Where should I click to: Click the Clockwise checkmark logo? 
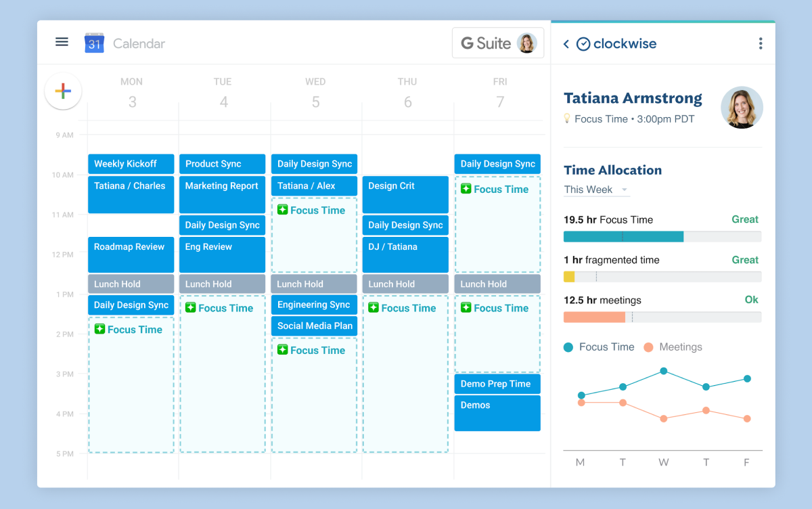pyautogui.click(x=583, y=44)
